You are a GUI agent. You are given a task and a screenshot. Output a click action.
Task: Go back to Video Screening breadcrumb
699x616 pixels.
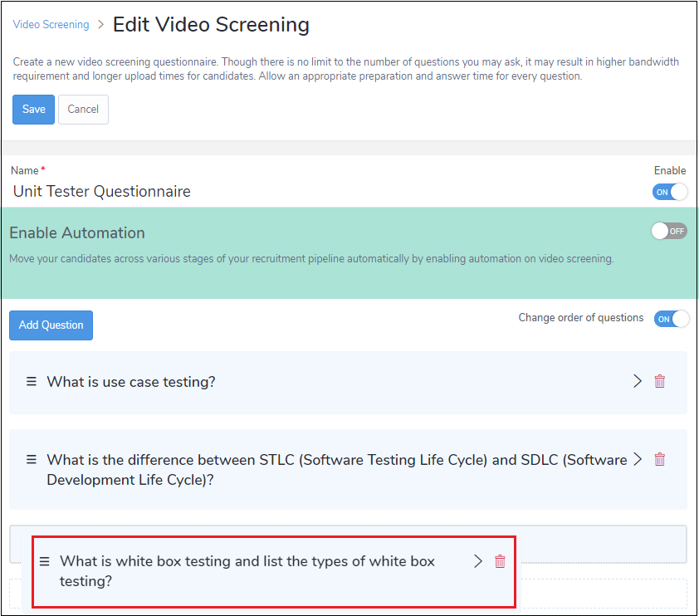[x=51, y=25]
